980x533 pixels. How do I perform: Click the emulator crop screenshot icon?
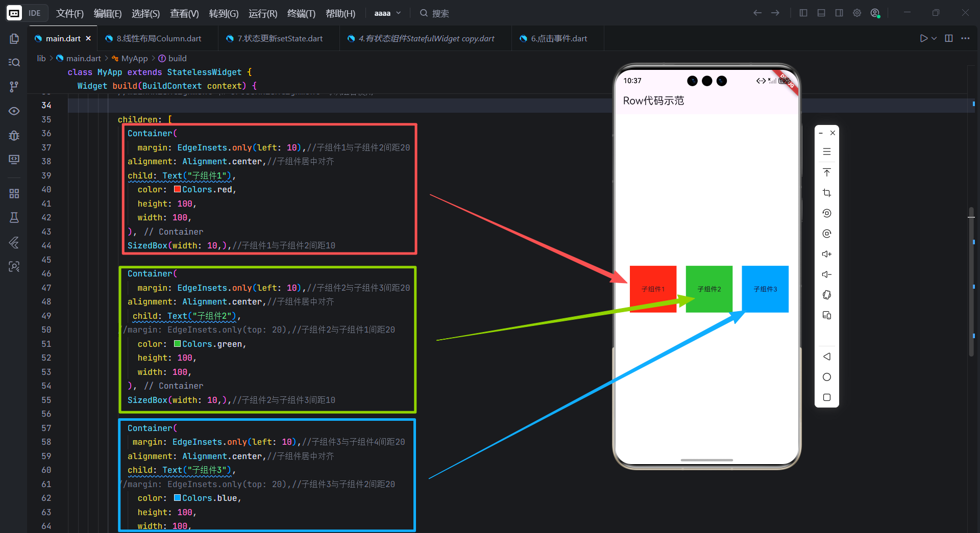(x=827, y=193)
